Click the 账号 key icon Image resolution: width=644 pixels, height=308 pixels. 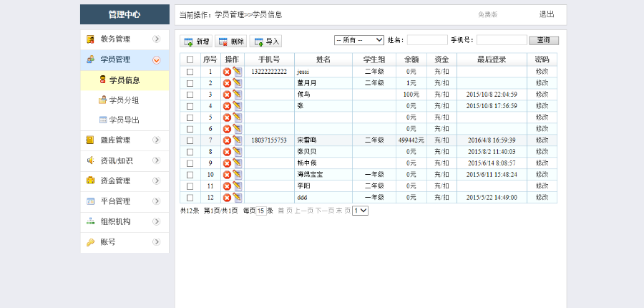click(x=90, y=242)
